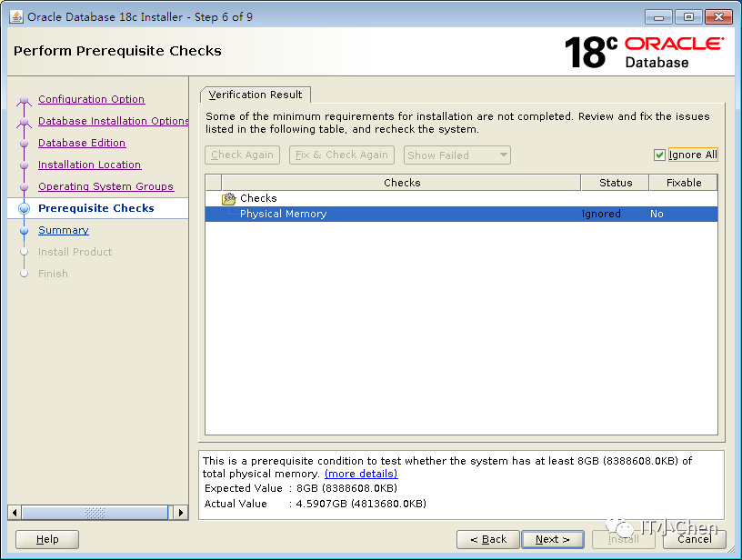Viewport: 742px width, 560px height.
Task: Click the Help button
Action: 47,539
